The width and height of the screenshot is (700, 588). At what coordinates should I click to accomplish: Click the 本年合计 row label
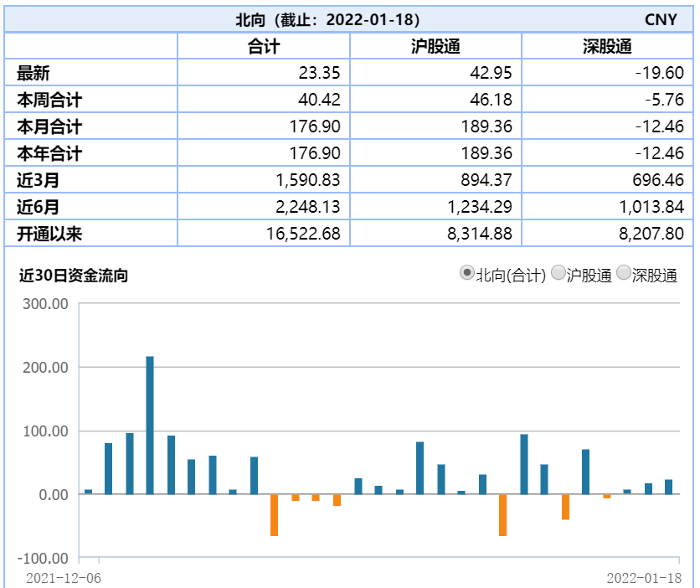(49, 153)
